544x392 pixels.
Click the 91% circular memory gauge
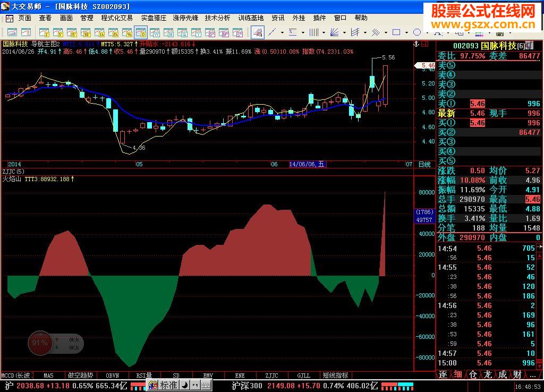click(x=40, y=343)
